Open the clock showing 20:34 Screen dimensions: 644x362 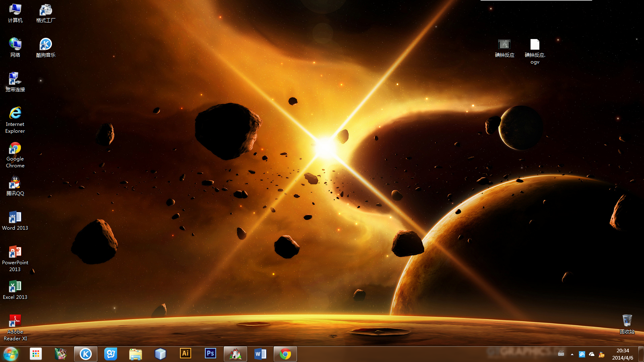623,354
